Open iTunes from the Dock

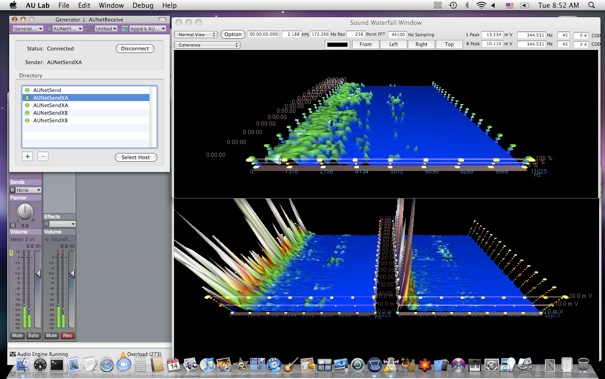pos(208,364)
